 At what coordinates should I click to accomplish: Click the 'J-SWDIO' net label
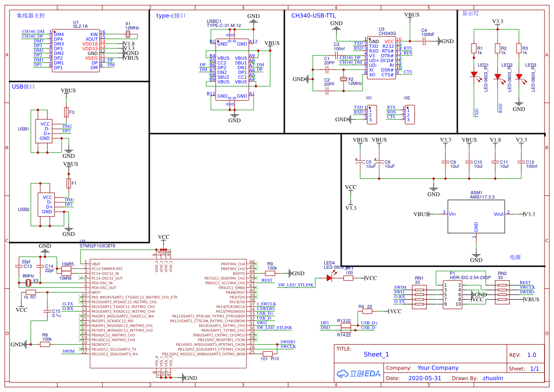click(x=266, y=309)
